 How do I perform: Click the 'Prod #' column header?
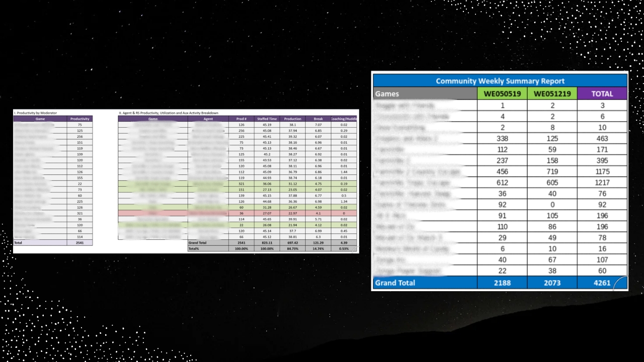point(242,119)
